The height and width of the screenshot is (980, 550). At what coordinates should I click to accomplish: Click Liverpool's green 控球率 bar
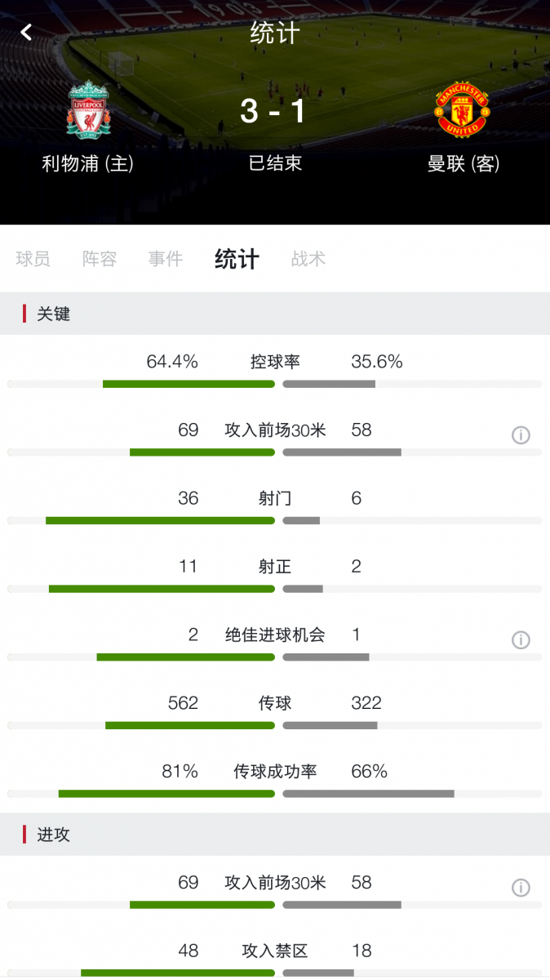coord(189,384)
